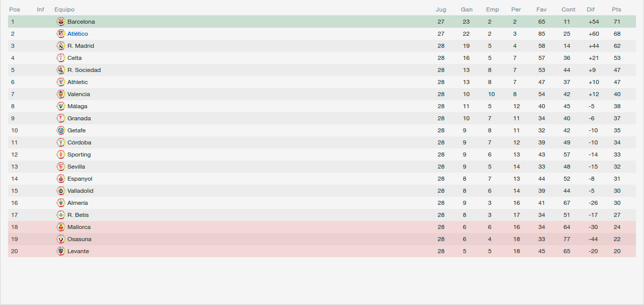Image resolution: width=644 pixels, height=305 pixels.
Task: Click the Valencia club crest icon
Action: coord(61,94)
